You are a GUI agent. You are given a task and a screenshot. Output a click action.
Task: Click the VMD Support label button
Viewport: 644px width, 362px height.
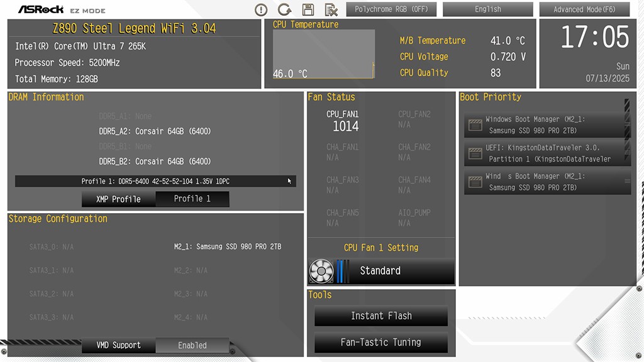[118, 345]
